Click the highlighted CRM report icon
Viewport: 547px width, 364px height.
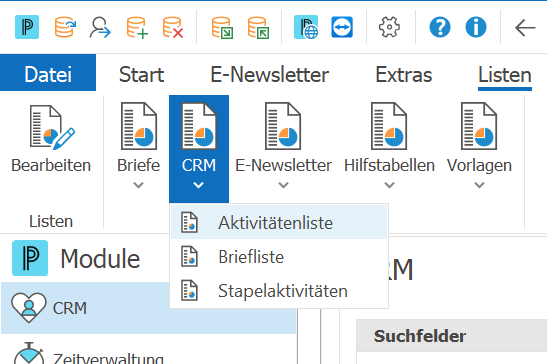point(199,126)
